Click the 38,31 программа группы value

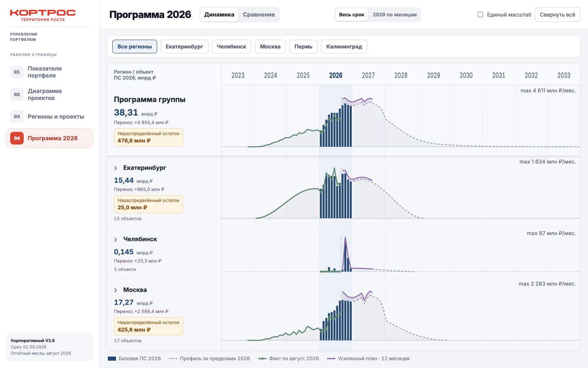point(126,112)
